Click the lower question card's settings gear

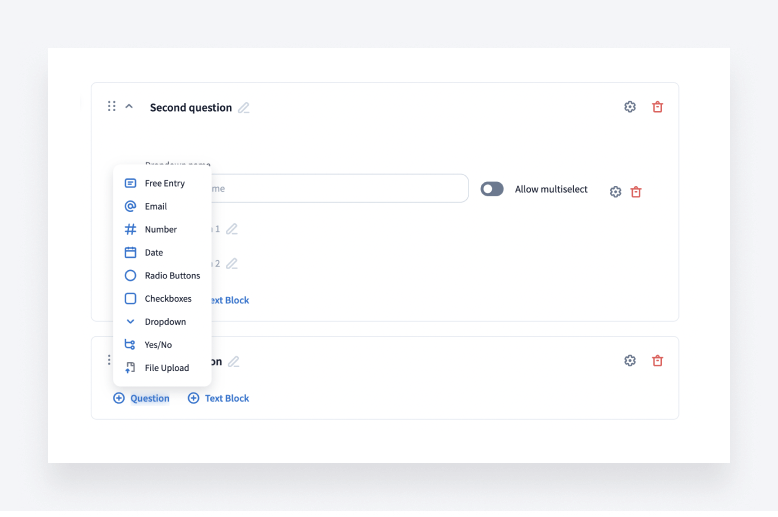click(x=630, y=361)
